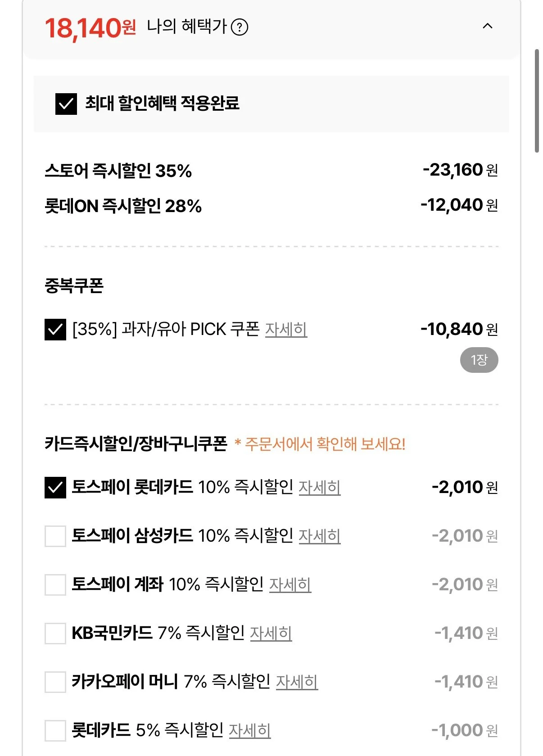Open 자세히 for 토스페이 롯데카드 discount
Screen dimensions: 543x756
coord(320,487)
